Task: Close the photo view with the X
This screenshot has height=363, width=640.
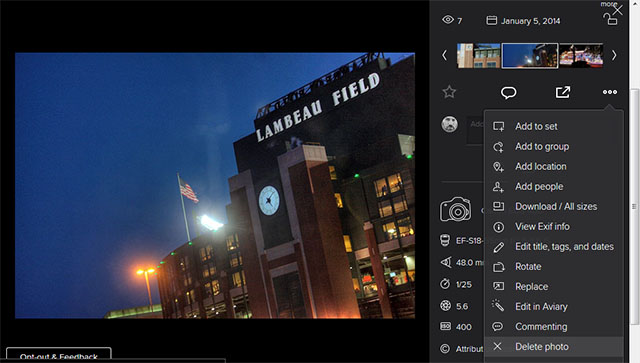Action: (x=618, y=10)
